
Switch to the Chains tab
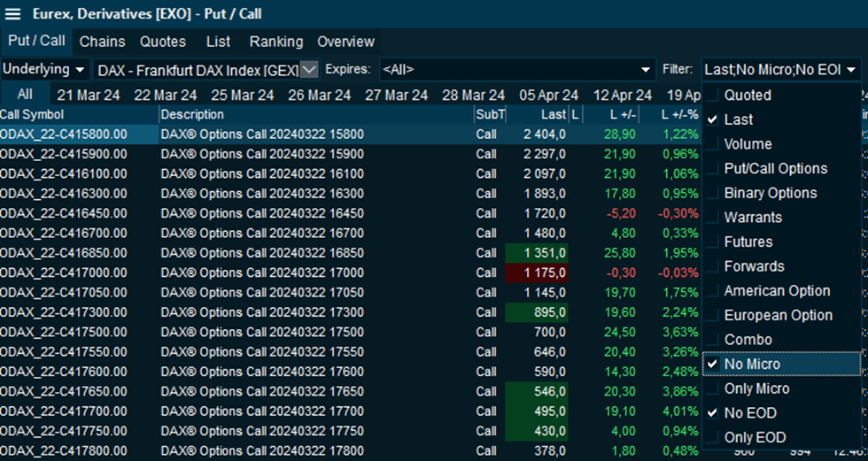tap(102, 42)
